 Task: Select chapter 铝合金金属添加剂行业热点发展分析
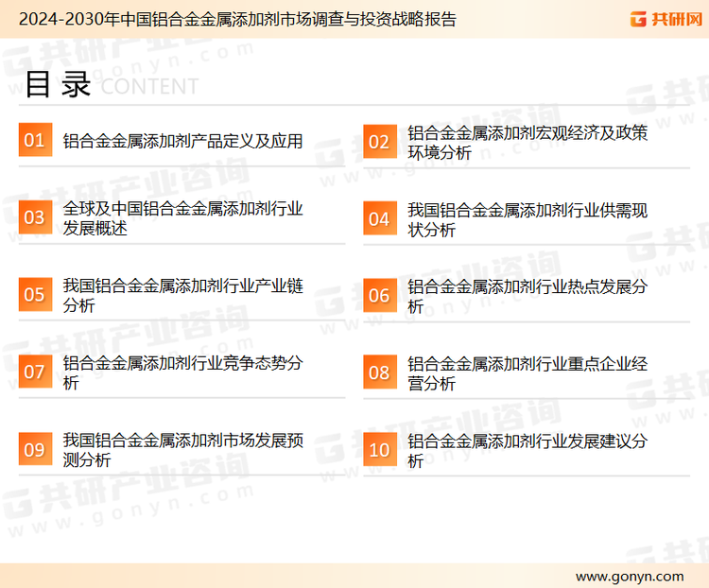pyautogui.click(x=527, y=296)
